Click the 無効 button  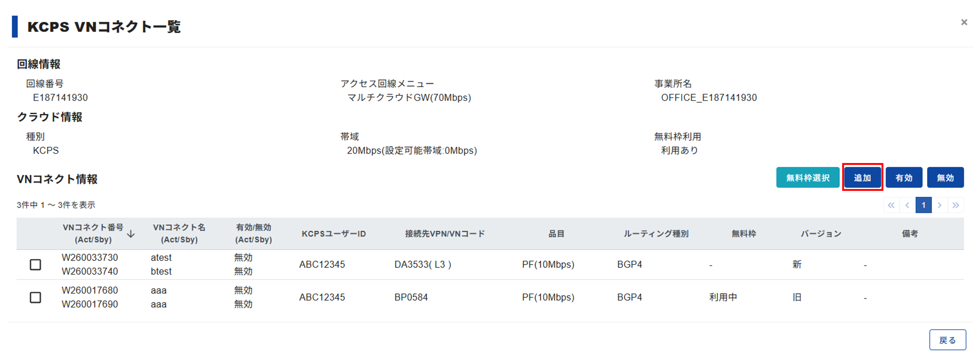coord(945,177)
